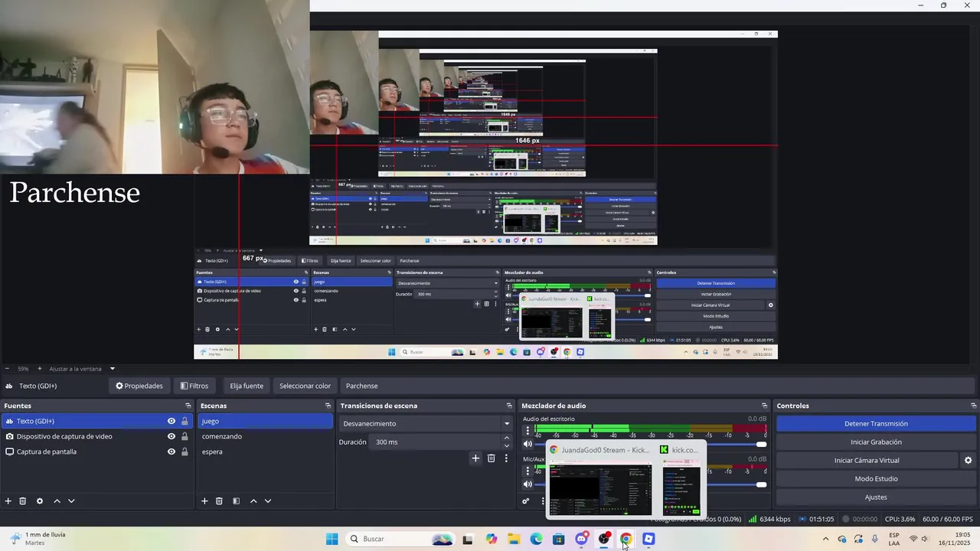Undock the Transiciones de escena panel
Viewport: 980px width, 551px height.
509,406
